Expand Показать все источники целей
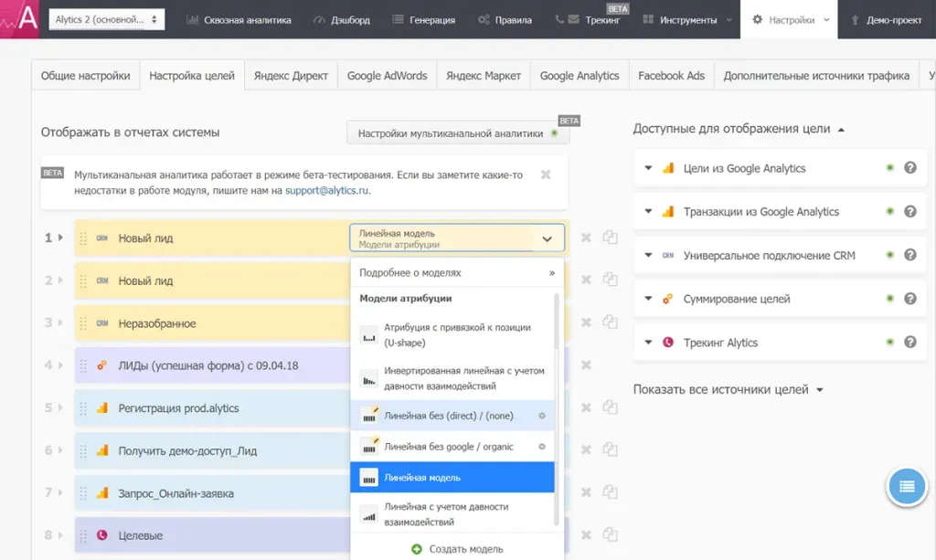Viewport: 936px width, 560px height. [729, 389]
